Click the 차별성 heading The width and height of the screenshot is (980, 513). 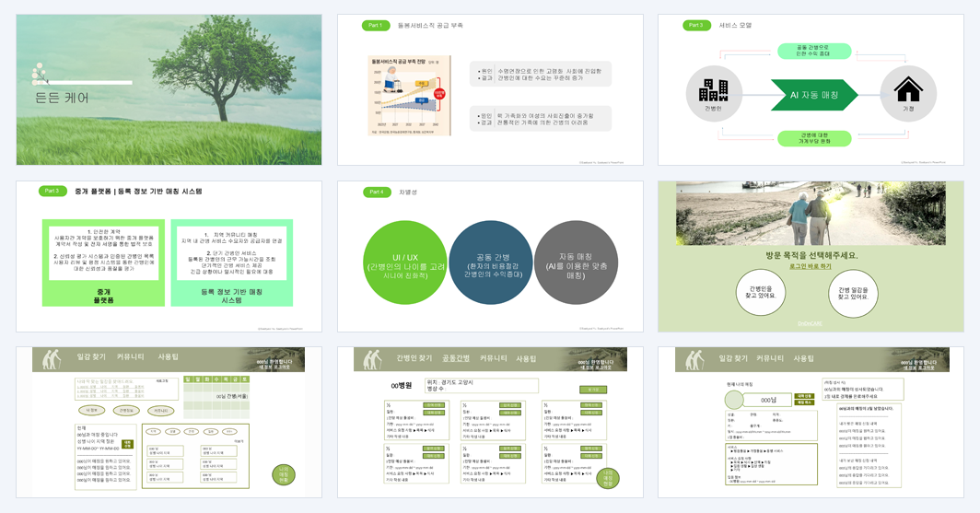click(x=408, y=192)
